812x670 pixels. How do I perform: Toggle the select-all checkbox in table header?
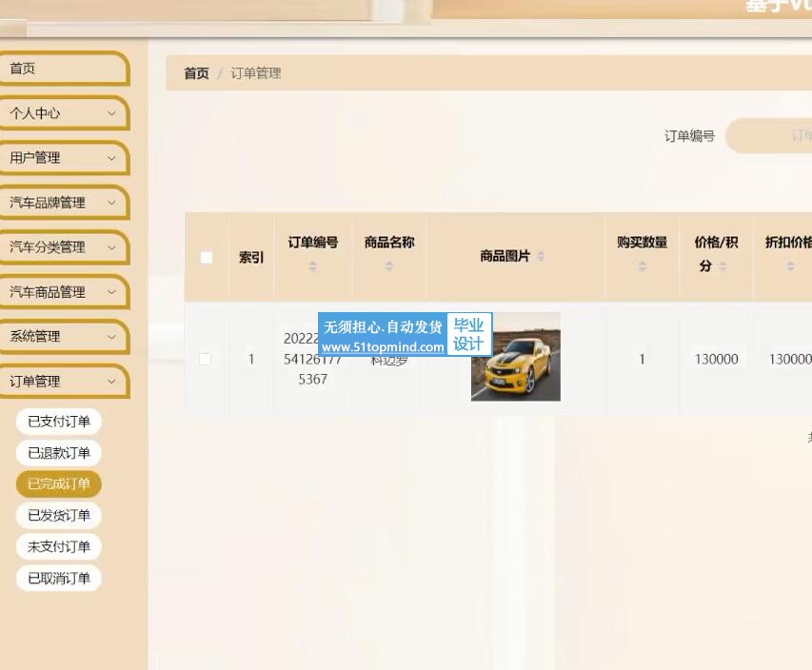pos(207,257)
